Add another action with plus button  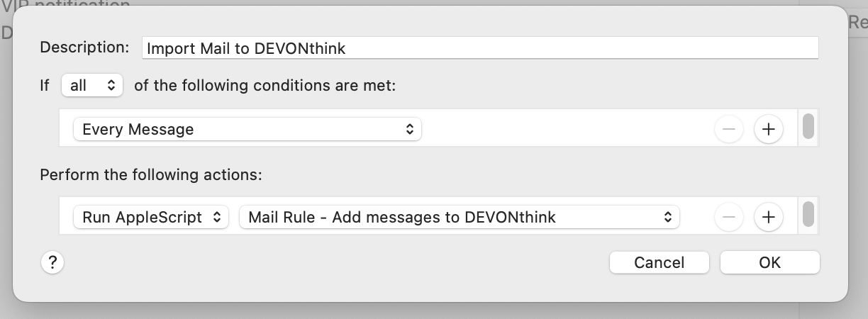point(768,217)
